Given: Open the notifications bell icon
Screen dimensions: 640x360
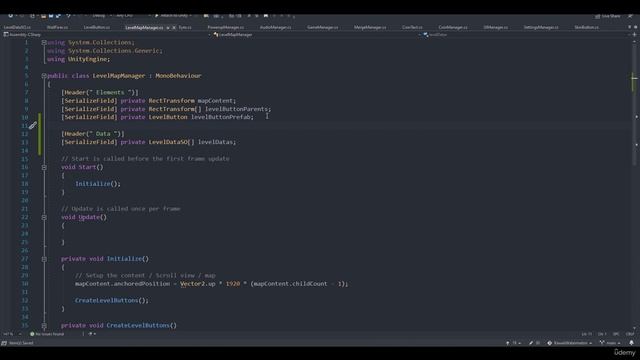Looking at the screenshot, I should point(631,343).
